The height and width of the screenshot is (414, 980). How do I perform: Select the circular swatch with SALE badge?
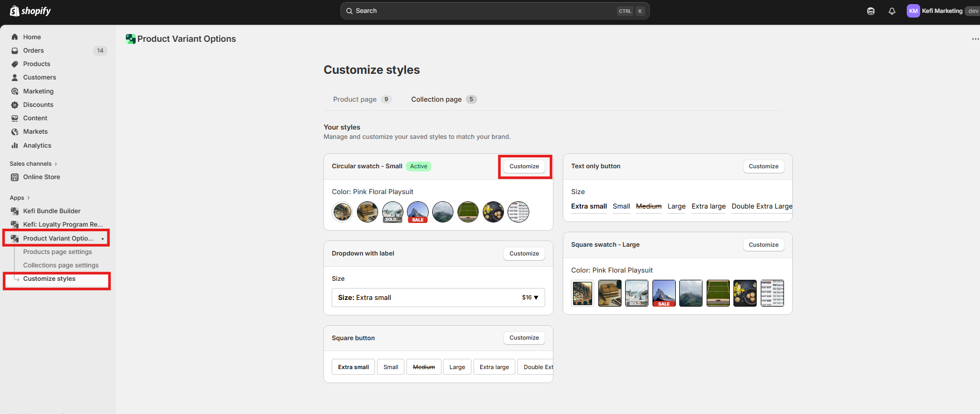coord(418,212)
